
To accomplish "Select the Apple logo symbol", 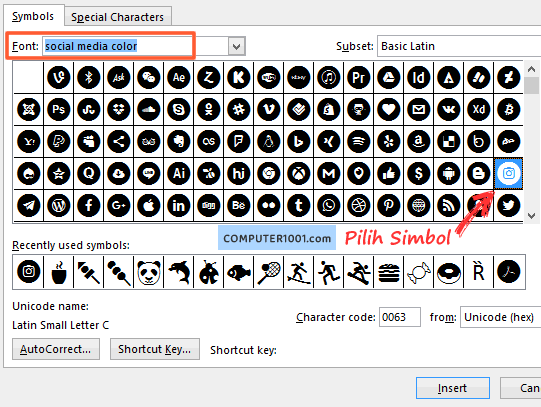I will coord(149,206).
